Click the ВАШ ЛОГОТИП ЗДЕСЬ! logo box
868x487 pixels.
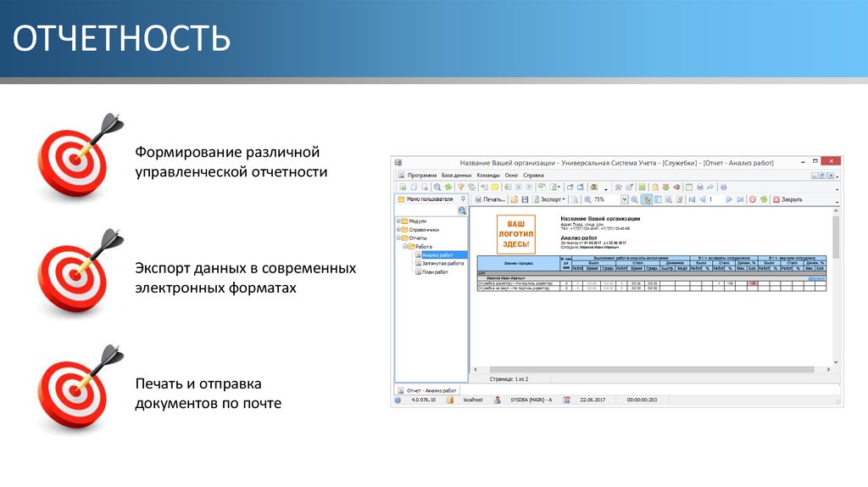(x=516, y=234)
